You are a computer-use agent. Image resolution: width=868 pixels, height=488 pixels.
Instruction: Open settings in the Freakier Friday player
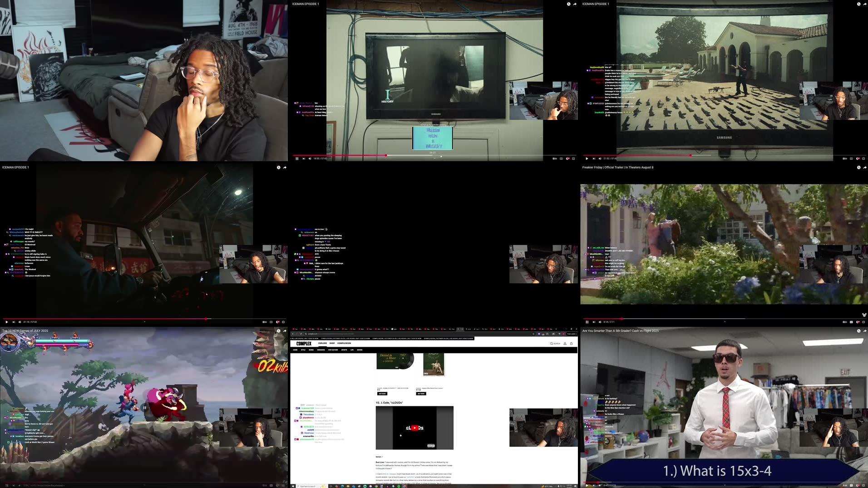(x=858, y=322)
